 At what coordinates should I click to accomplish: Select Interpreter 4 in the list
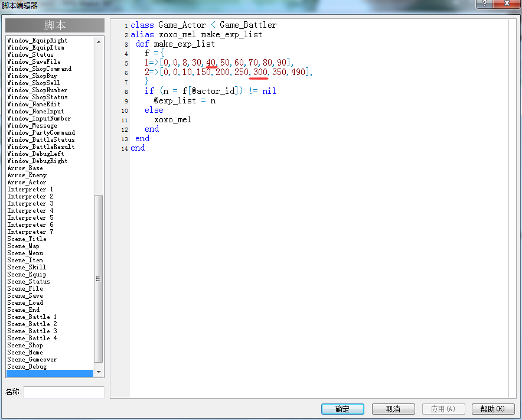pyautogui.click(x=30, y=210)
